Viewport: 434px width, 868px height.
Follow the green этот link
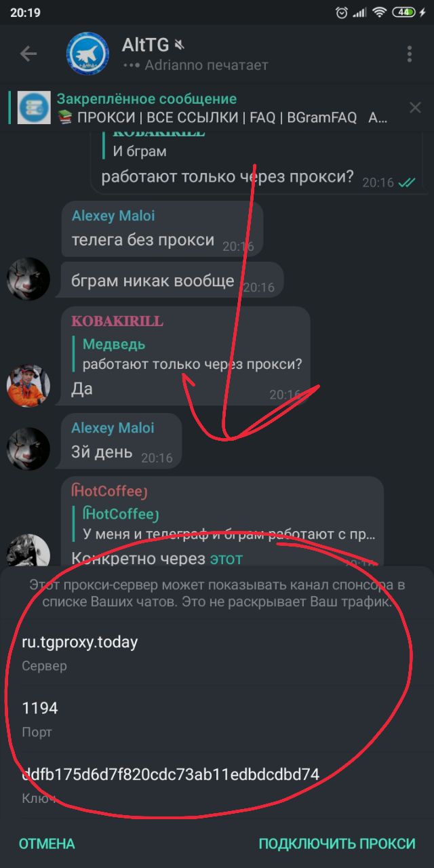point(226,559)
